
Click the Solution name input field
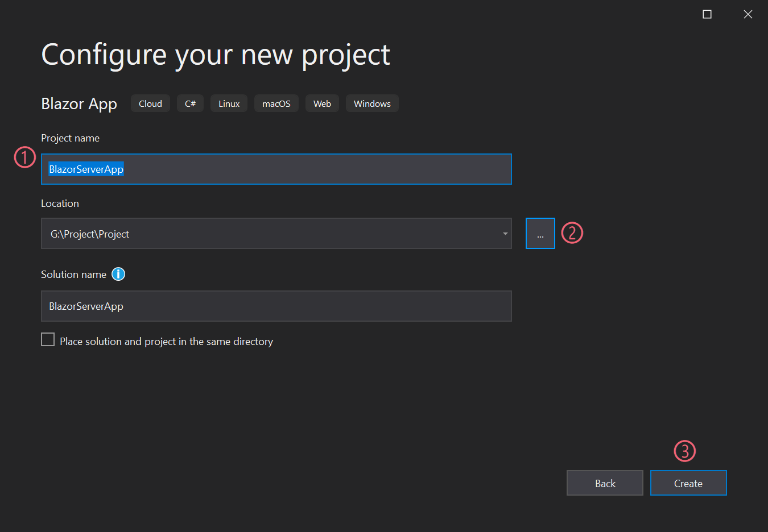(x=276, y=306)
